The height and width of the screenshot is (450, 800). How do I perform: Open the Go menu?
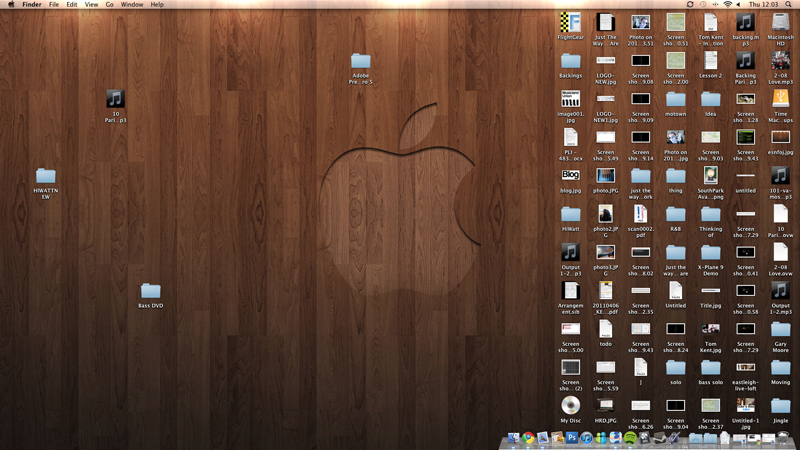coord(109,5)
